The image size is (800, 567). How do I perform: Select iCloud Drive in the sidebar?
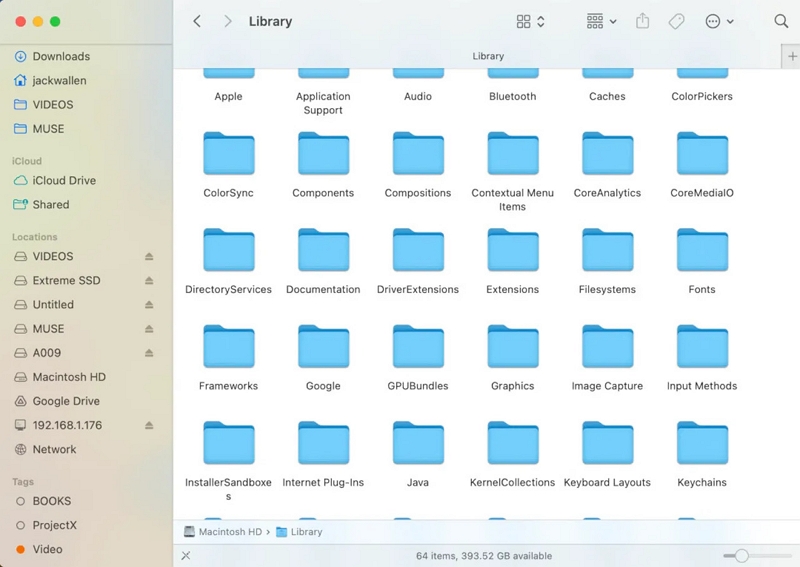click(x=64, y=181)
